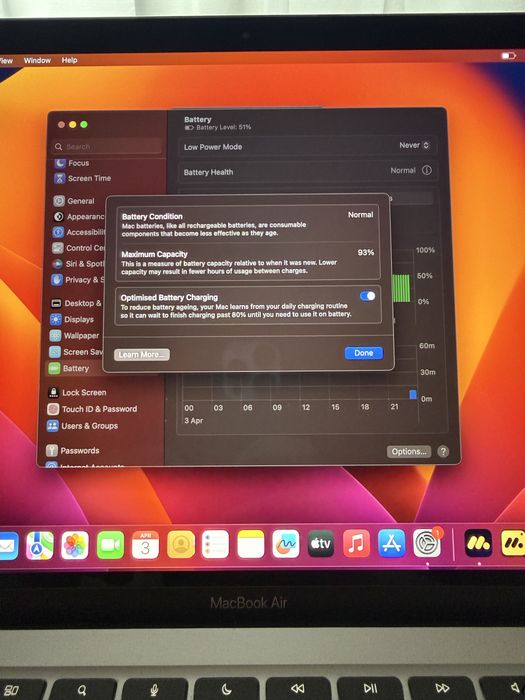Viewport: 525px width, 700px height.
Task: Open Lock Screen settings in sidebar
Action: tap(77, 392)
